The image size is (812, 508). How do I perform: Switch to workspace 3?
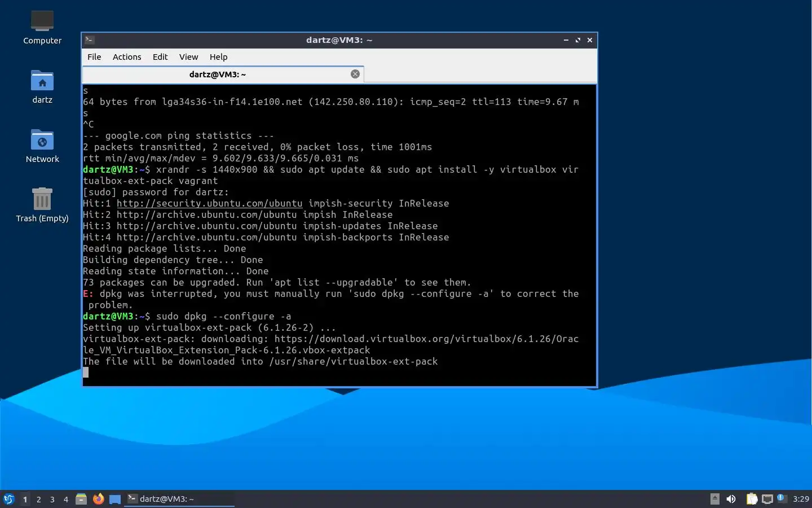tap(52, 499)
